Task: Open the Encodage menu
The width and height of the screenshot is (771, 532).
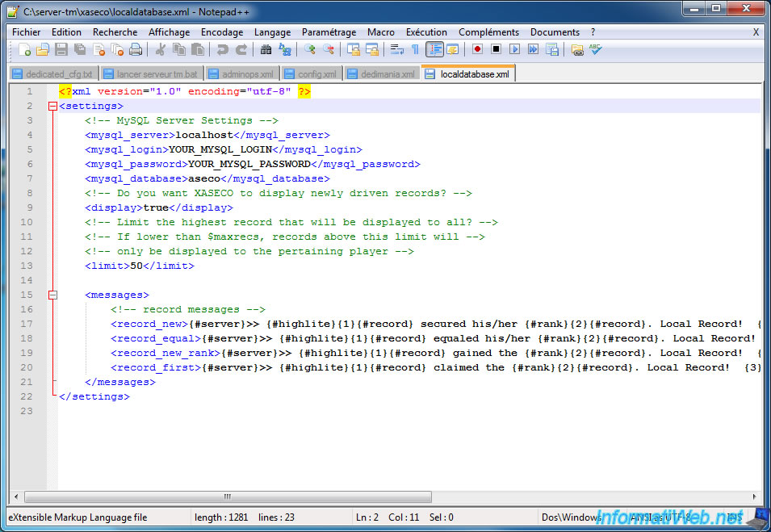Action: click(x=222, y=31)
